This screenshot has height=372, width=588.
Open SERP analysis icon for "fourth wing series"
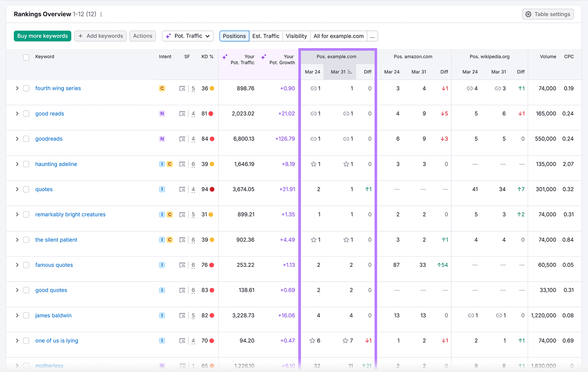coord(183,88)
